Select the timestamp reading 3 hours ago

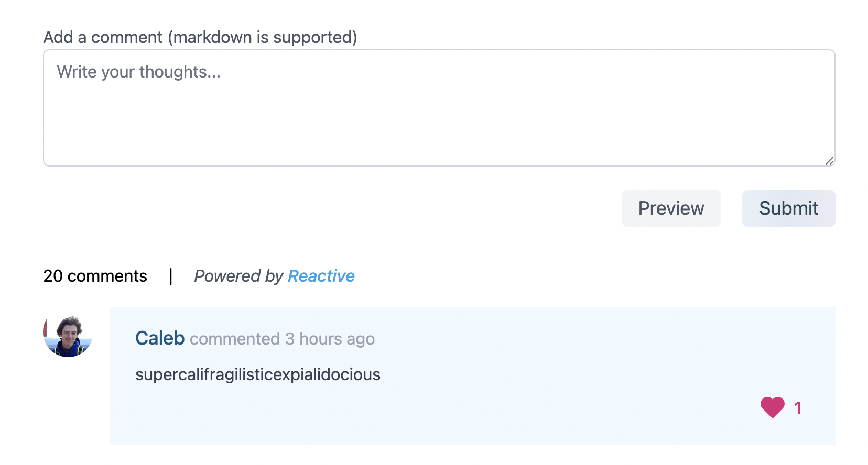pos(329,339)
